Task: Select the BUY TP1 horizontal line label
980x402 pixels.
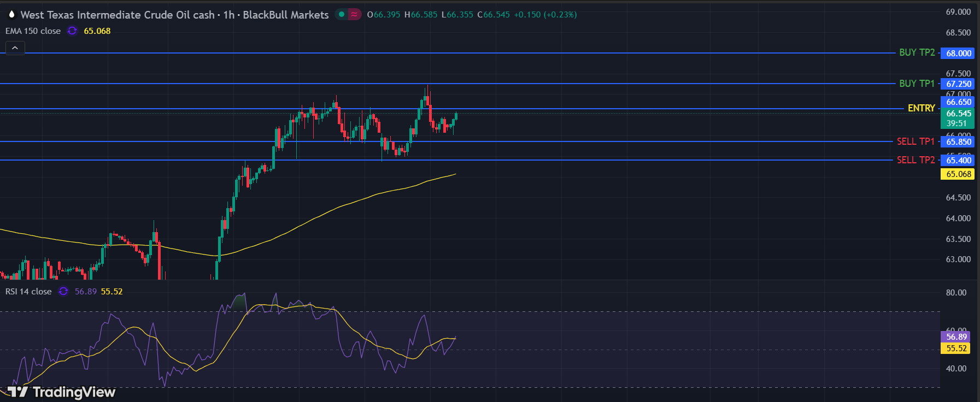Action: coord(917,84)
